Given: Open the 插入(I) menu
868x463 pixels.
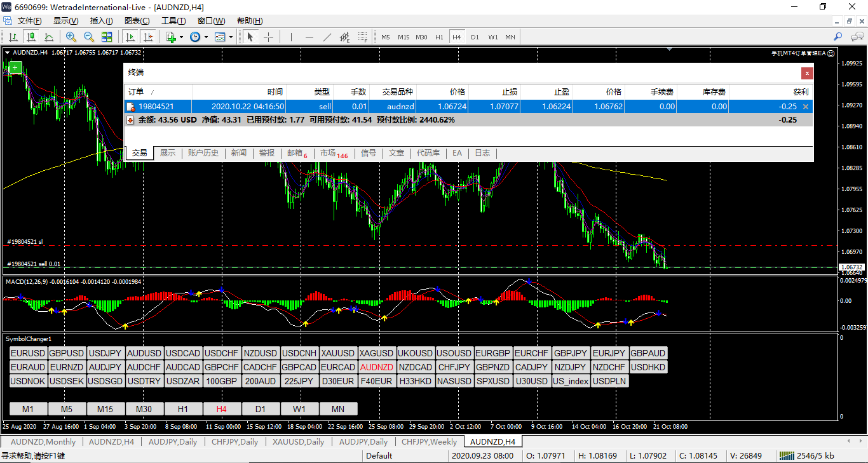Looking at the screenshot, I should [x=102, y=21].
